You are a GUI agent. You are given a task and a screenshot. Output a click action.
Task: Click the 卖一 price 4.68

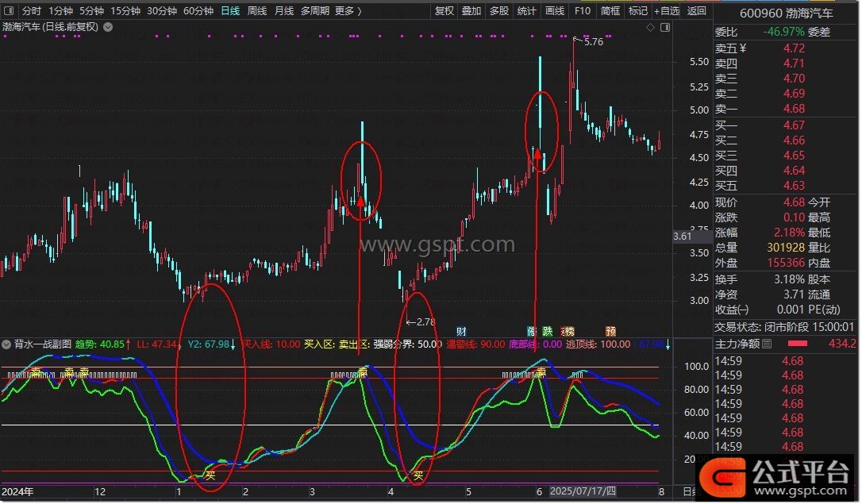[794, 109]
